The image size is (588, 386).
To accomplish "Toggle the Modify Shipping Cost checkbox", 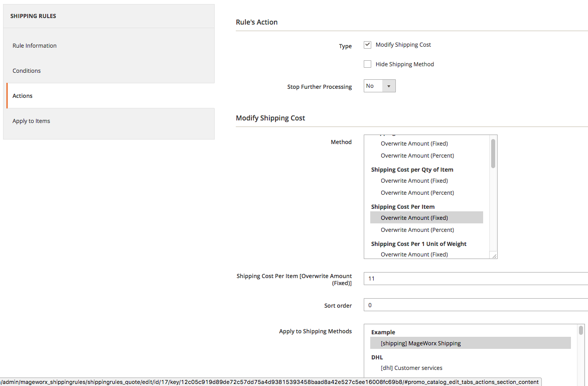I will tap(368, 45).
